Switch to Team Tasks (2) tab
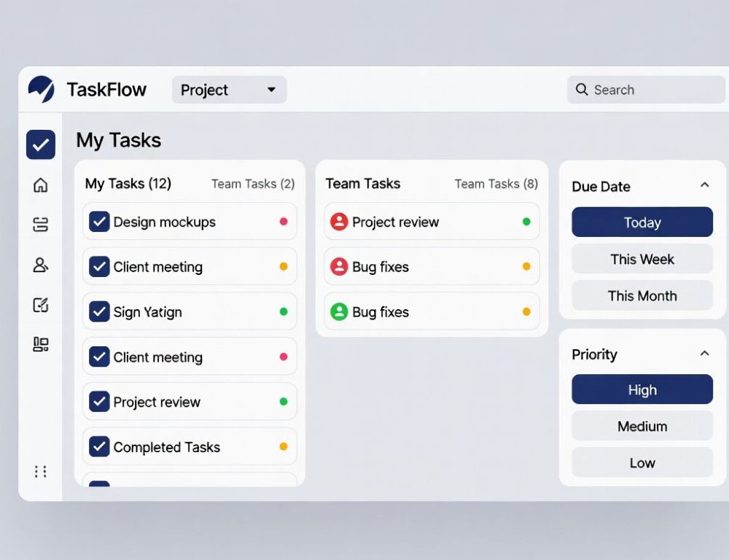Image resolution: width=729 pixels, height=560 pixels. click(x=253, y=184)
